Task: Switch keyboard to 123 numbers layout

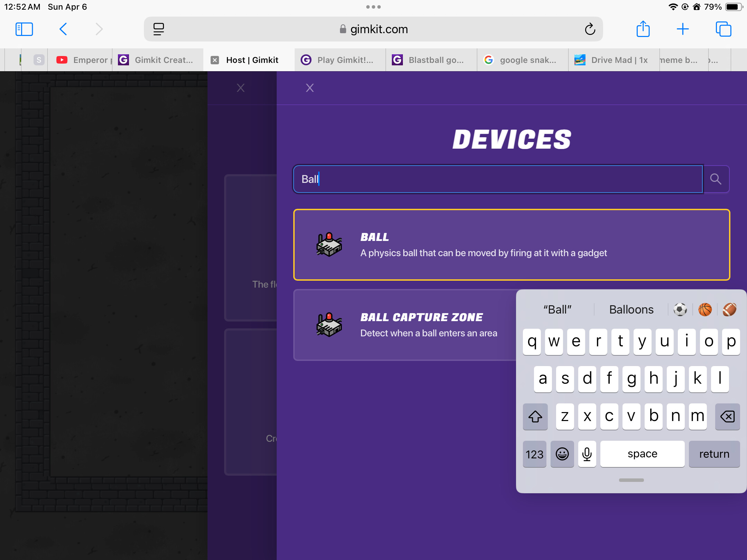Action: coord(534,454)
